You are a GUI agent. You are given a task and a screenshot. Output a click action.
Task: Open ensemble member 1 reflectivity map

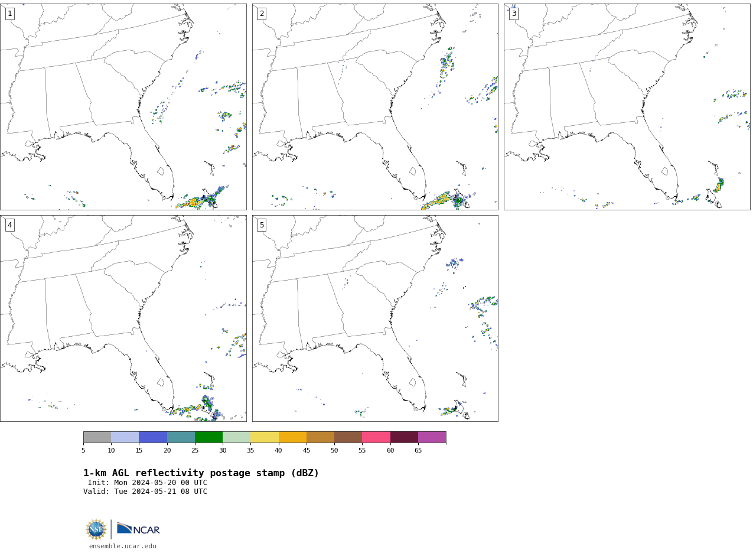pyautogui.click(x=123, y=107)
